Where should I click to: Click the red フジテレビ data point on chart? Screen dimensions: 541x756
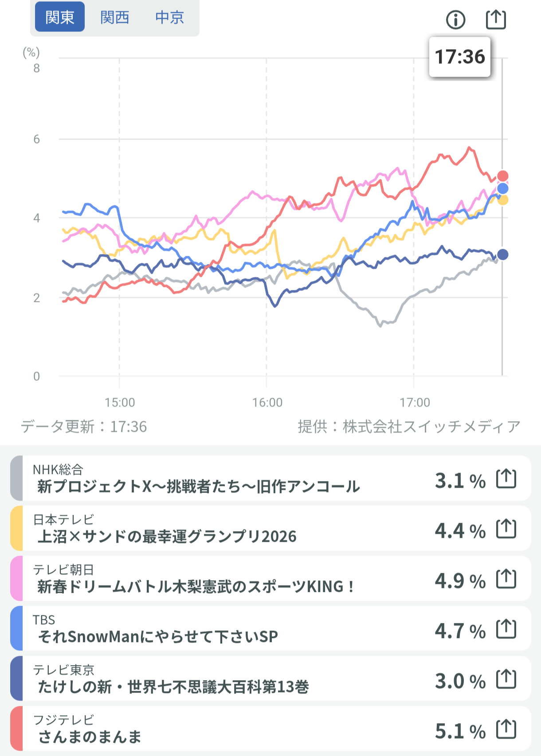tap(502, 176)
